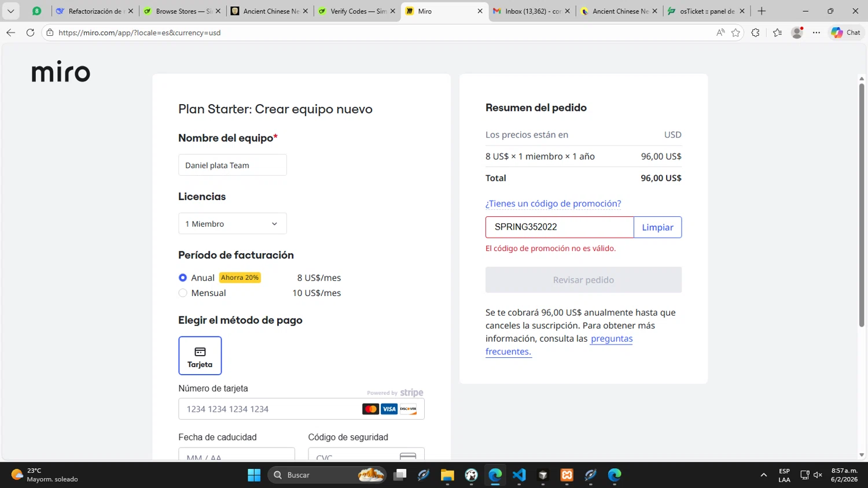The height and width of the screenshot is (488, 868).
Task: Close the Browse Stores tab
Action: (x=218, y=11)
